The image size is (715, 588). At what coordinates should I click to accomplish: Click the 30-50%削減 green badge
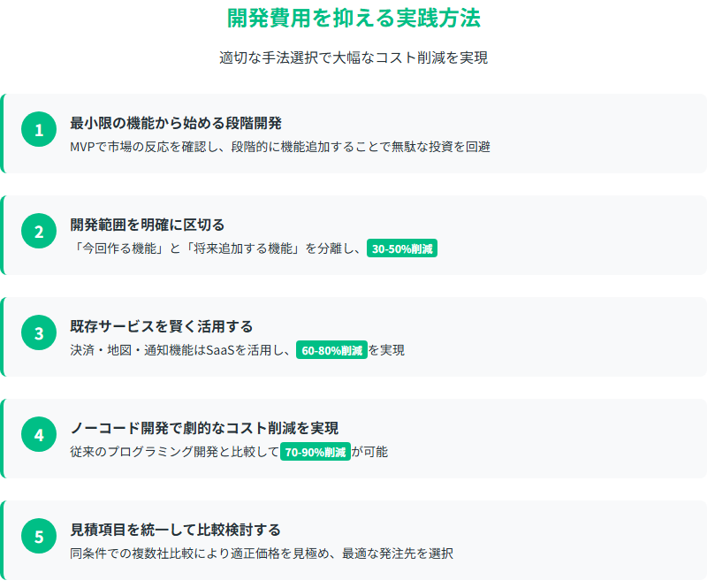pyautogui.click(x=402, y=248)
